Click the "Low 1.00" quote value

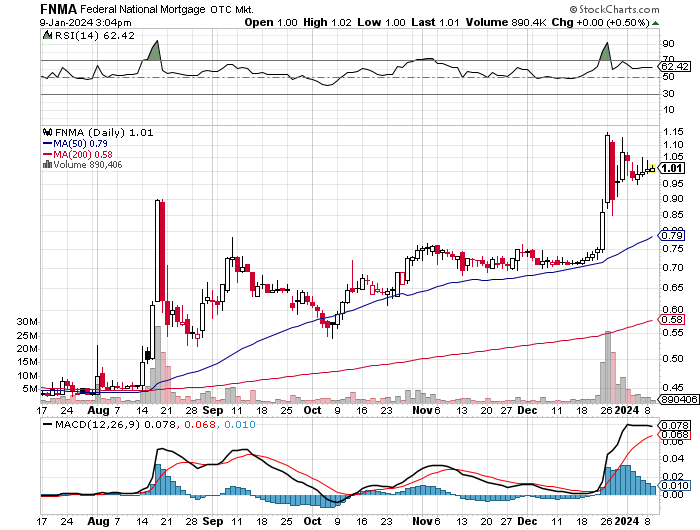point(381,22)
